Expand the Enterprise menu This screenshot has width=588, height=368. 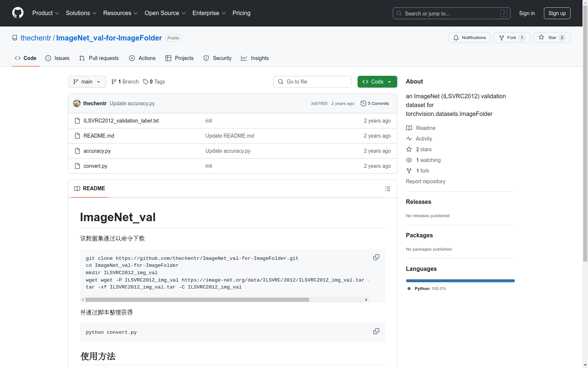click(209, 13)
